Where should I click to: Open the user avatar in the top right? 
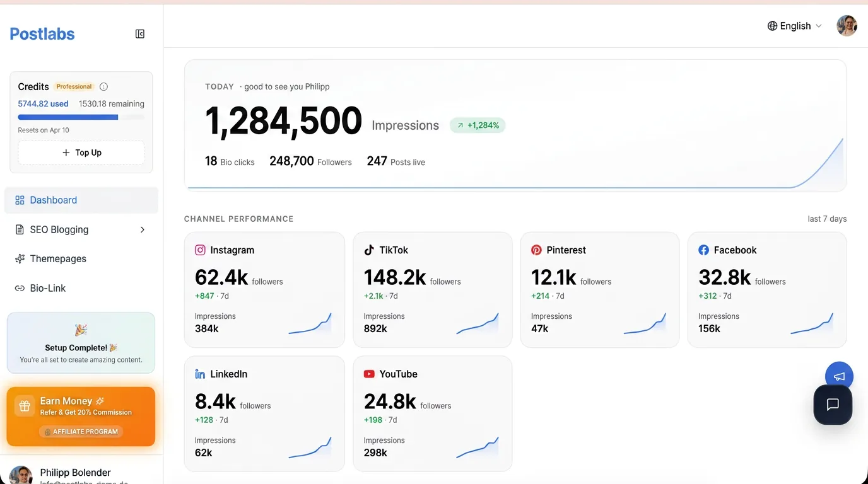847,26
